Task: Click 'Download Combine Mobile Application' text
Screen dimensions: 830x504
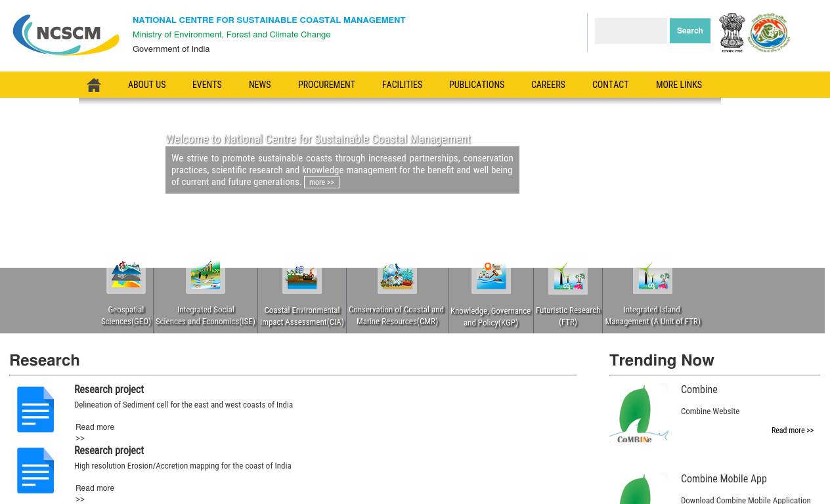Action: click(746, 500)
